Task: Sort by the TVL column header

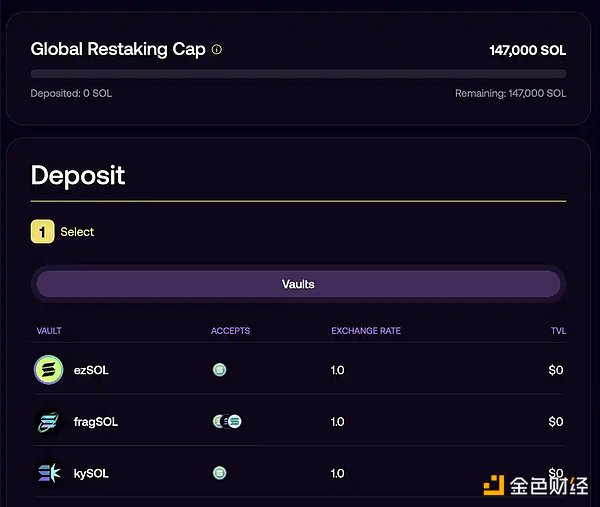Action: coord(558,331)
